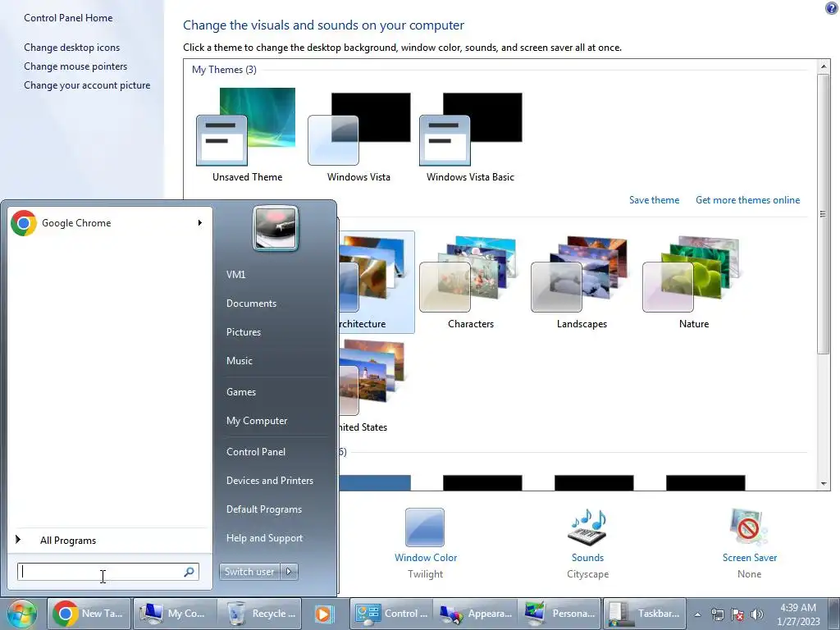Select the Landscapes theme
840x630 pixels.
pos(582,282)
